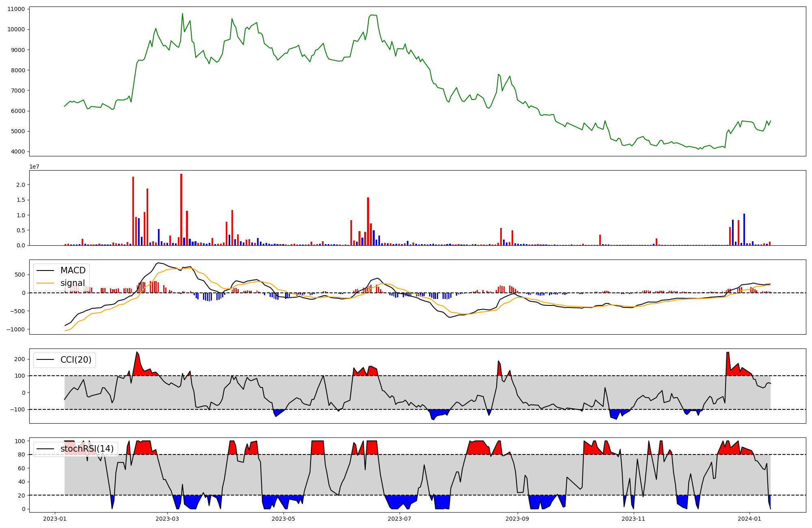This screenshot has height=528, width=812.
Task: Click the tallest red volume bar near 2023-03
Action: tap(181, 210)
